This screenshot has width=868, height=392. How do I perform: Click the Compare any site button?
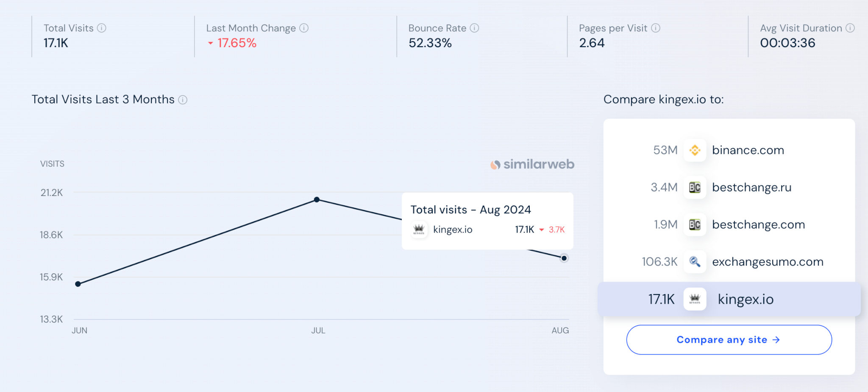pyautogui.click(x=729, y=340)
